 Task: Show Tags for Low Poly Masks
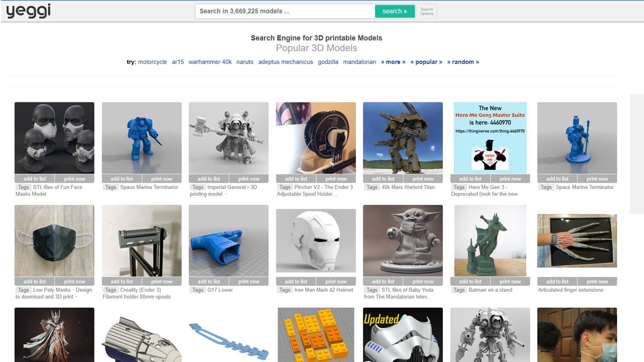24,290
